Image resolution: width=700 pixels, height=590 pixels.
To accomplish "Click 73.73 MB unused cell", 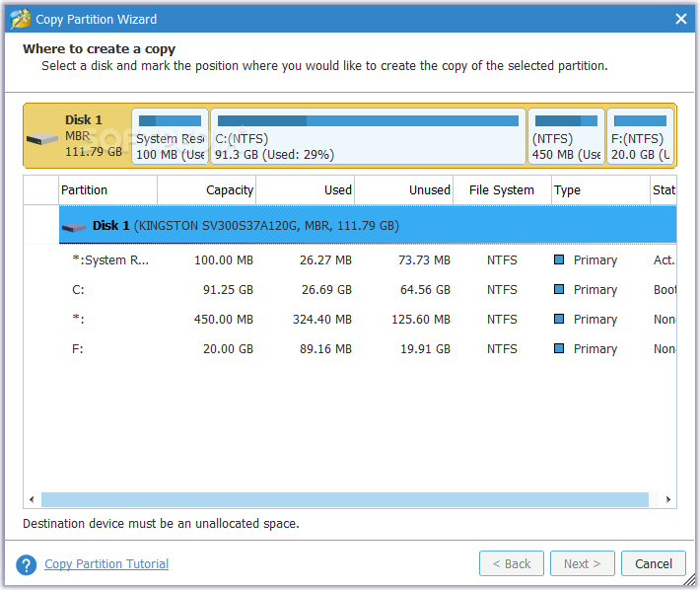I will 424,259.
